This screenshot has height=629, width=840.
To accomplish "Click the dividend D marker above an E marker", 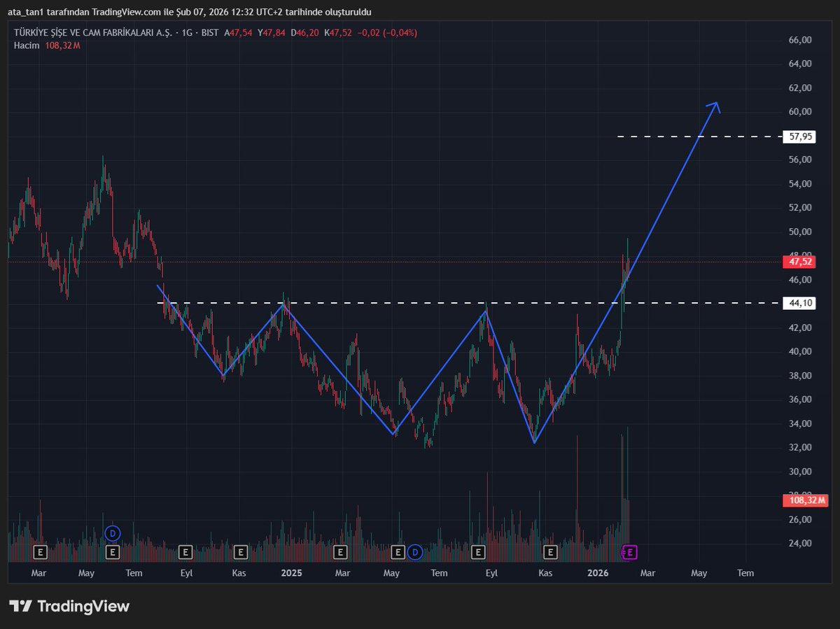I will [112, 534].
